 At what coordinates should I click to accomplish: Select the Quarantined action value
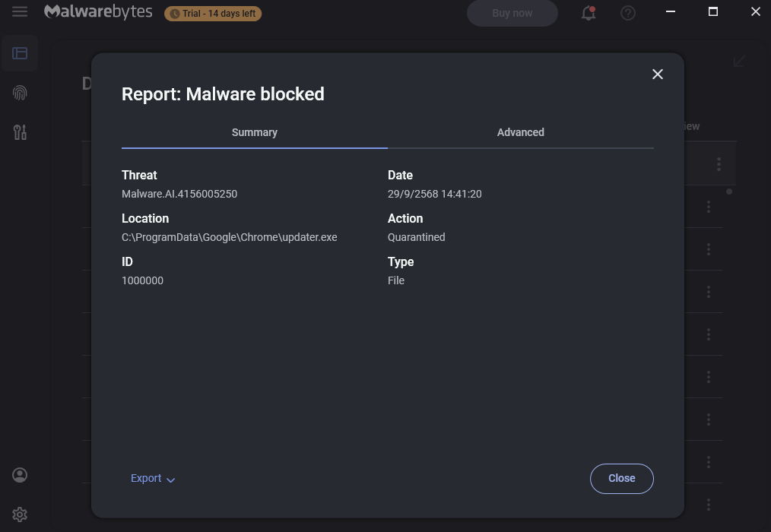coord(417,237)
